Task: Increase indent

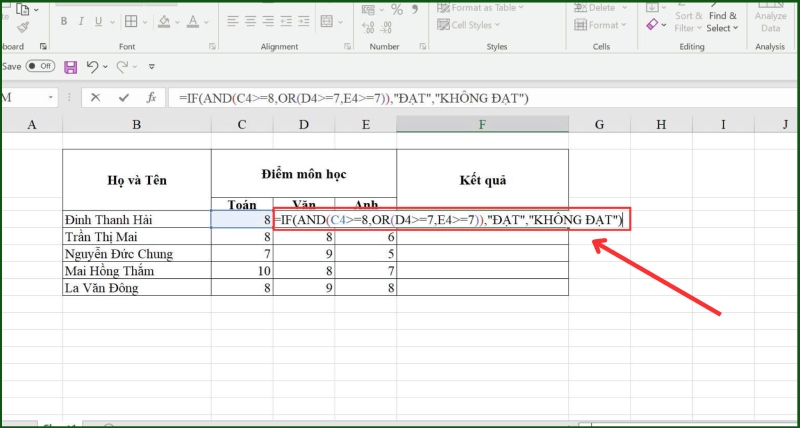Action: tap(304, 21)
